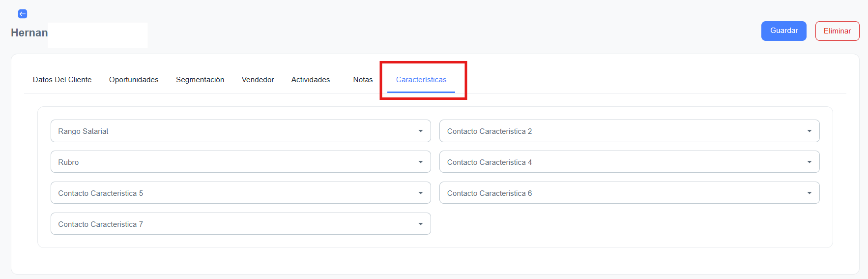Switch to the Notas tab
The width and height of the screenshot is (868, 279).
tap(363, 80)
